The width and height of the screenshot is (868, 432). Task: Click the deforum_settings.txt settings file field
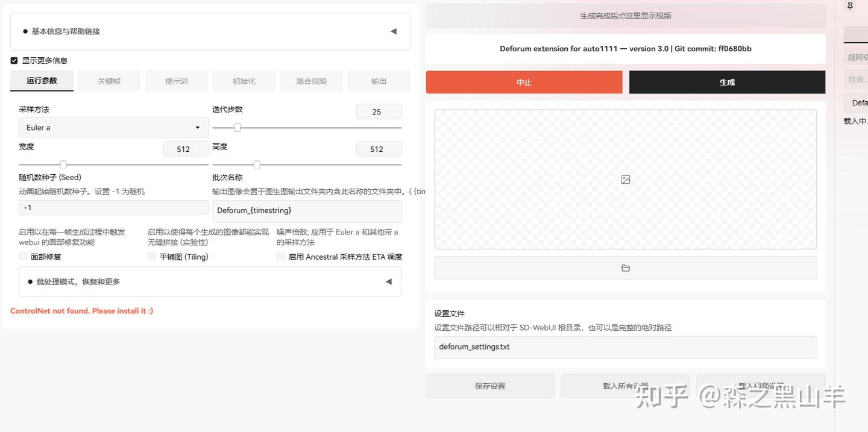[x=626, y=347]
